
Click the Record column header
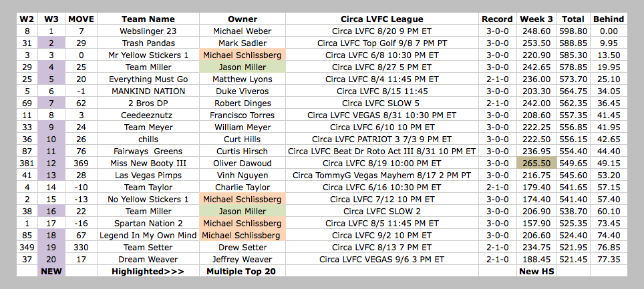(498, 19)
